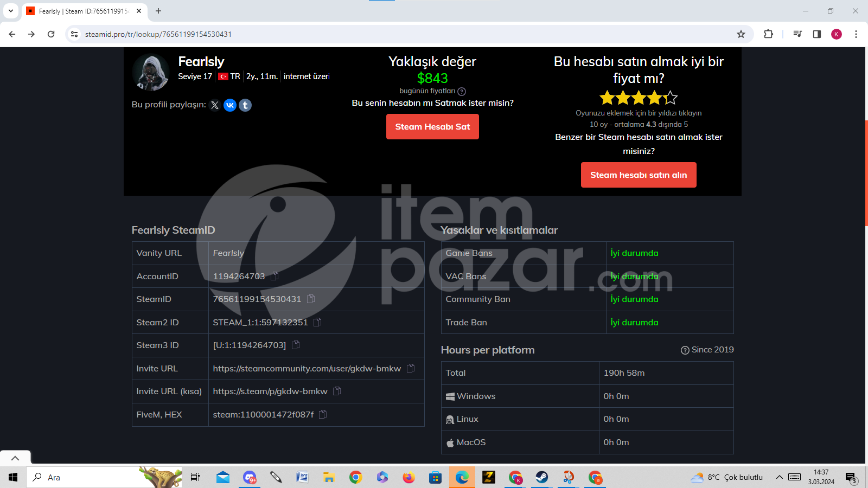Close the Fearlsly Steam ID tab
Screen dimensions: 868x488
[x=139, y=11]
